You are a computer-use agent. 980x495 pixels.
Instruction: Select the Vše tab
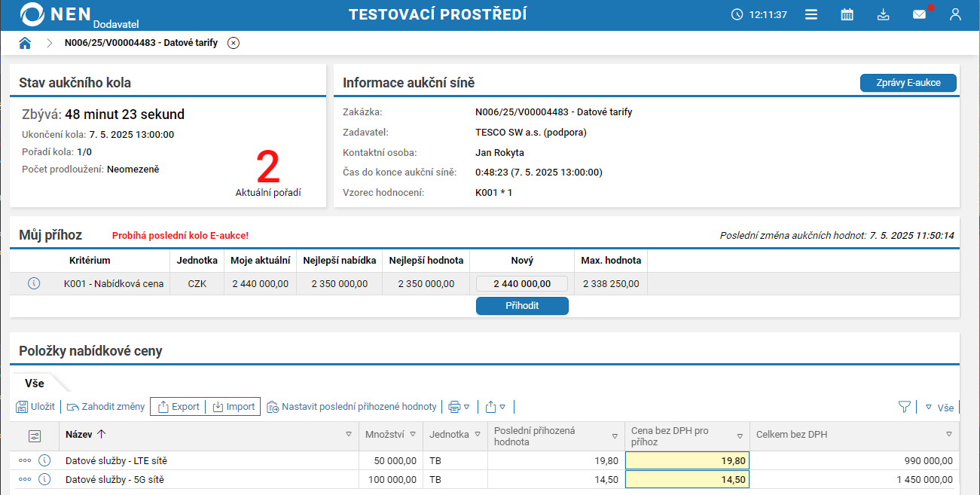click(x=35, y=383)
